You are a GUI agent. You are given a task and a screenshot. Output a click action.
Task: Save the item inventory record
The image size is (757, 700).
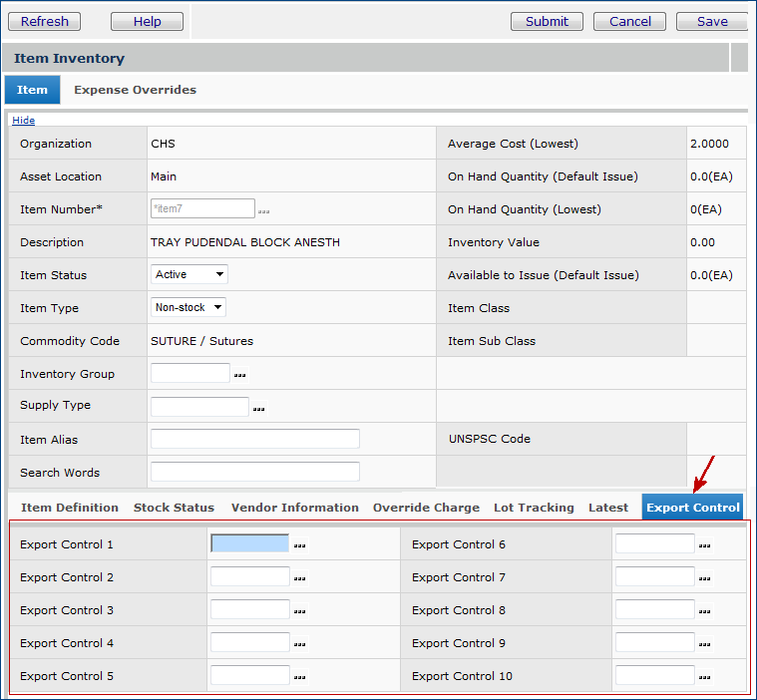(x=711, y=21)
